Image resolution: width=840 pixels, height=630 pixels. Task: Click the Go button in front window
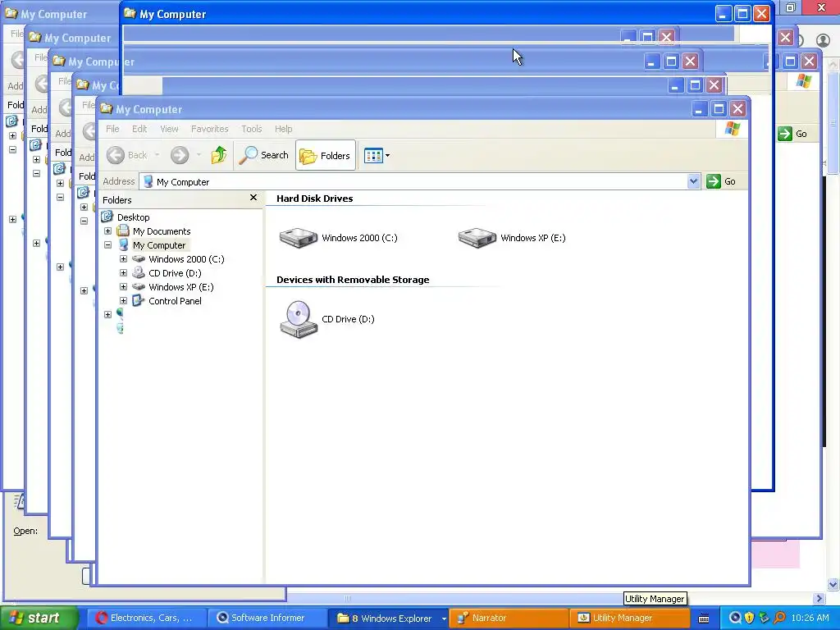(x=722, y=181)
